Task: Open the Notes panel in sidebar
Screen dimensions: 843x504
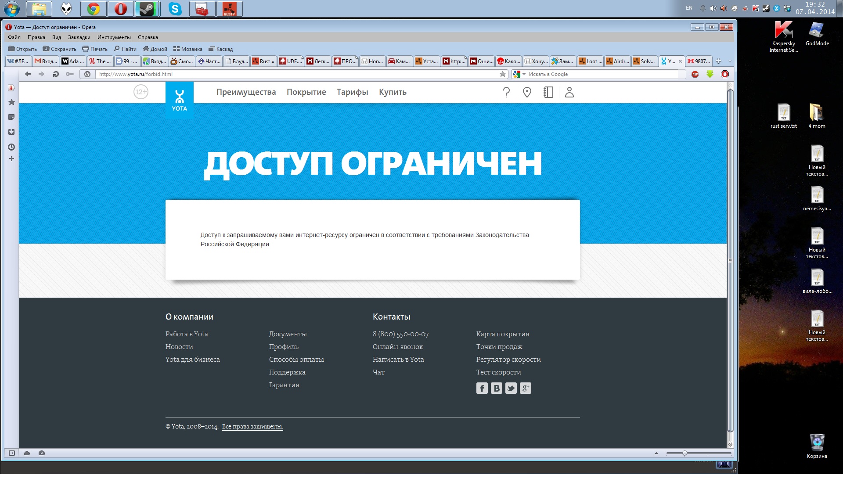Action: click(x=11, y=117)
